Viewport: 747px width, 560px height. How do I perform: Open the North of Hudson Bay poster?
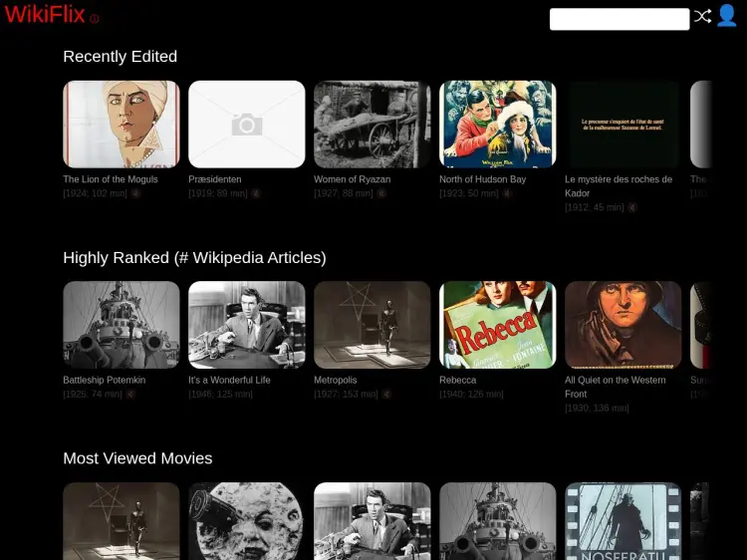tap(498, 125)
